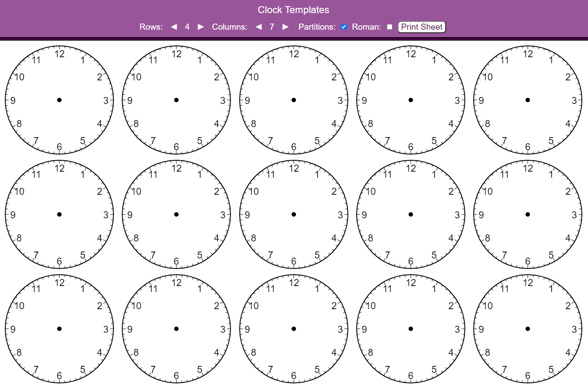The height and width of the screenshot is (386, 588).
Task: Enable the Roman numerals checkbox
Action: point(389,27)
